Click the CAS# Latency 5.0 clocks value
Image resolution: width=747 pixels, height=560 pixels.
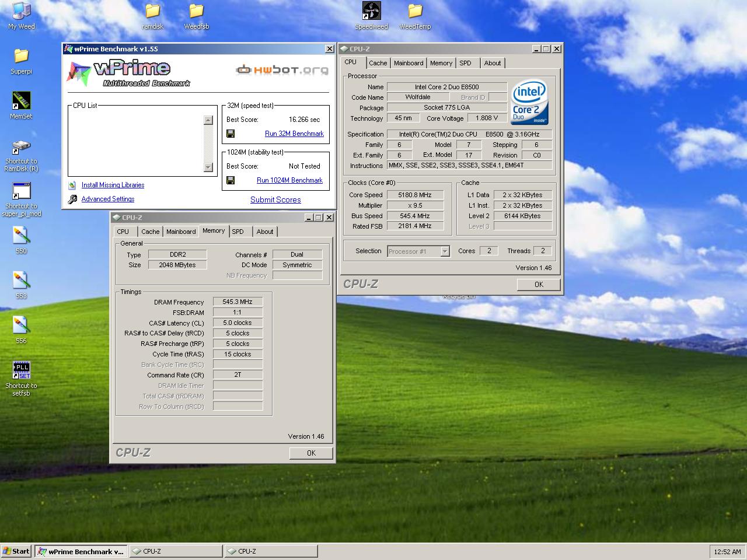point(238,323)
